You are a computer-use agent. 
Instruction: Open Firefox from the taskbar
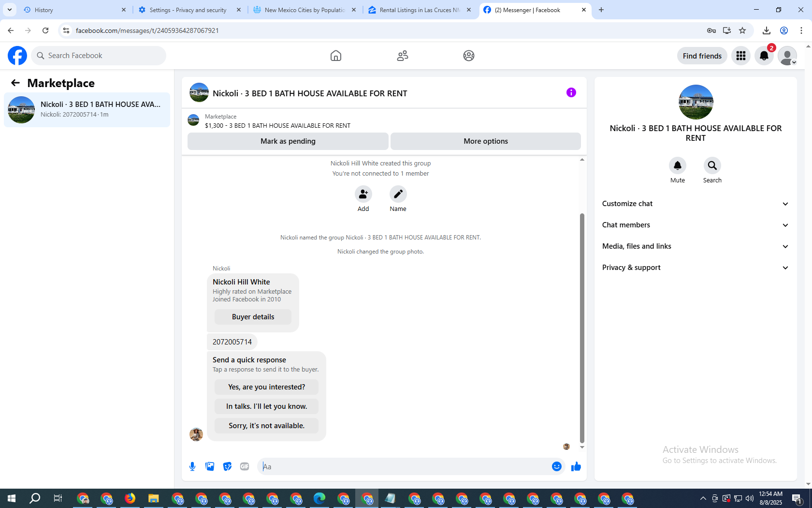click(130, 498)
